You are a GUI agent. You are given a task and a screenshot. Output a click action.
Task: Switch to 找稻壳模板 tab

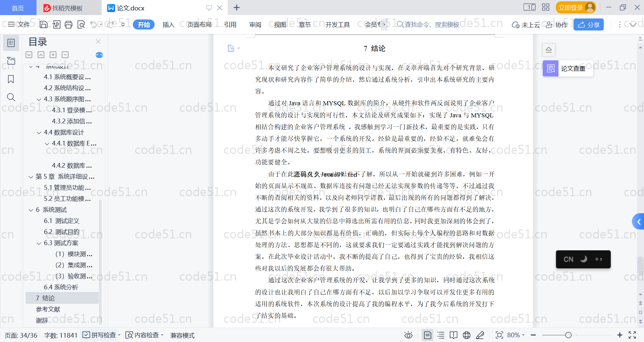(68, 8)
